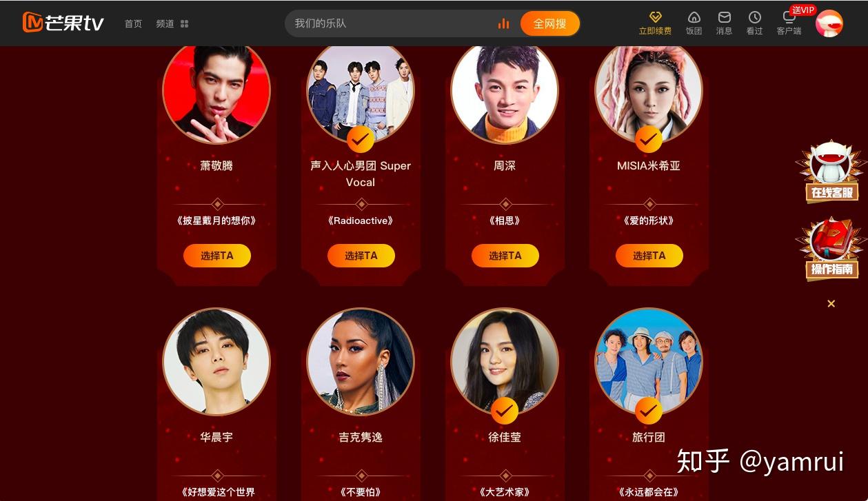Click the 芒果tv logo
This screenshot has width=868, height=501.
coord(63,23)
